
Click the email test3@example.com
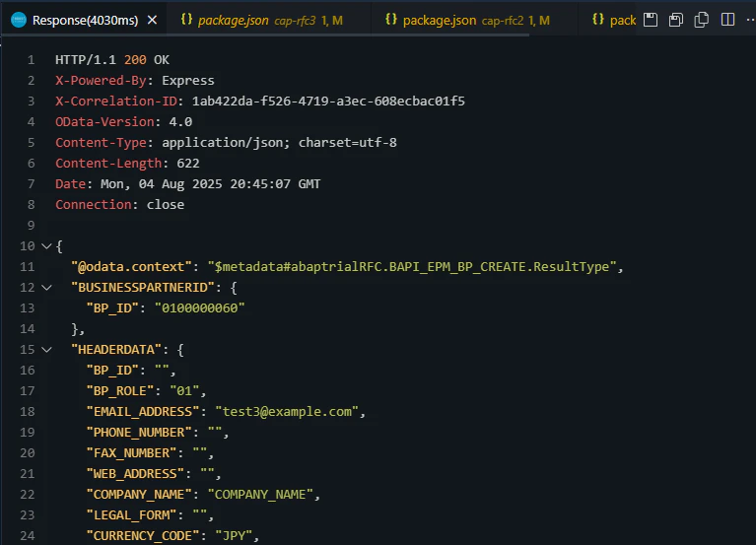[287, 412]
